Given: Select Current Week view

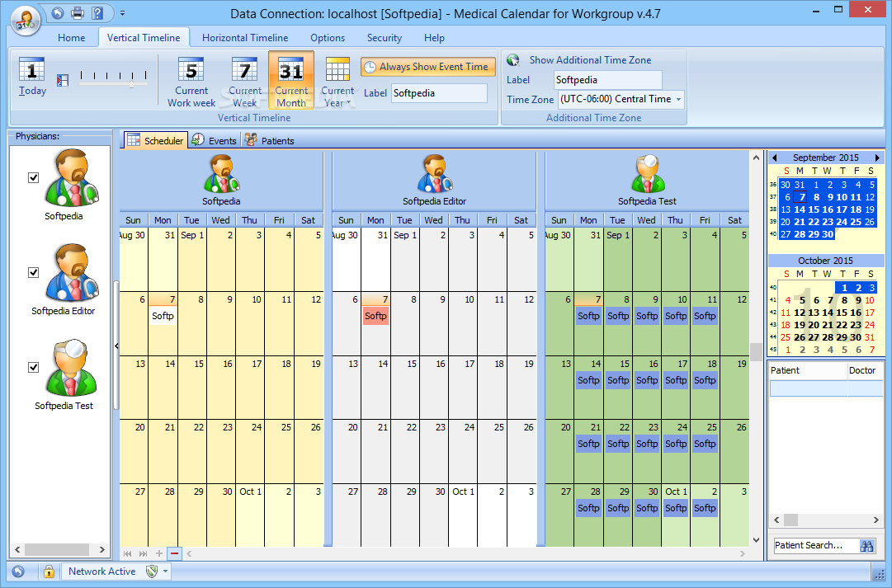Looking at the screenshot, I should click(x=244, y=82).
